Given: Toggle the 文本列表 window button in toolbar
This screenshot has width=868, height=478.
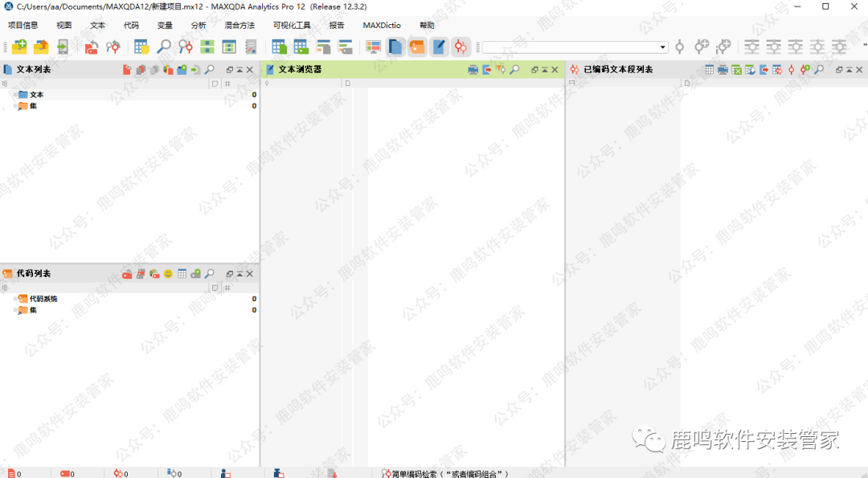Looking at the screenshot, I should click(x=395, y=47).
